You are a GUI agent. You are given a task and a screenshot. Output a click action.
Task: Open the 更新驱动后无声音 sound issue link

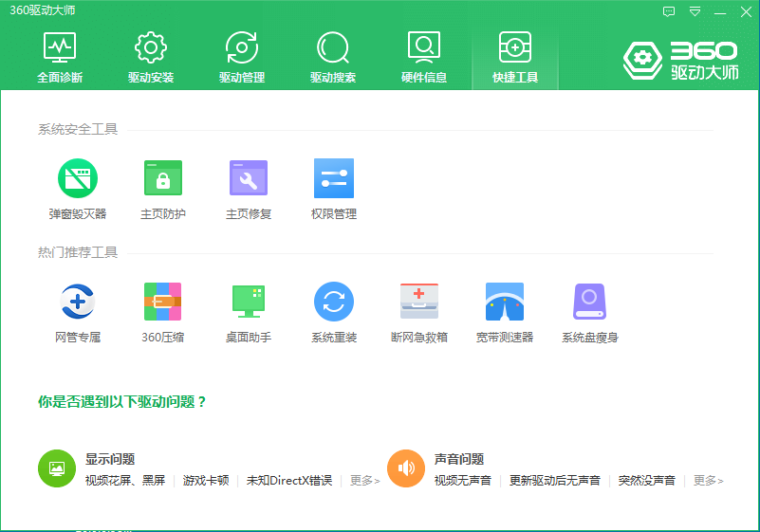pyautogui.click(x=555, y=481)
